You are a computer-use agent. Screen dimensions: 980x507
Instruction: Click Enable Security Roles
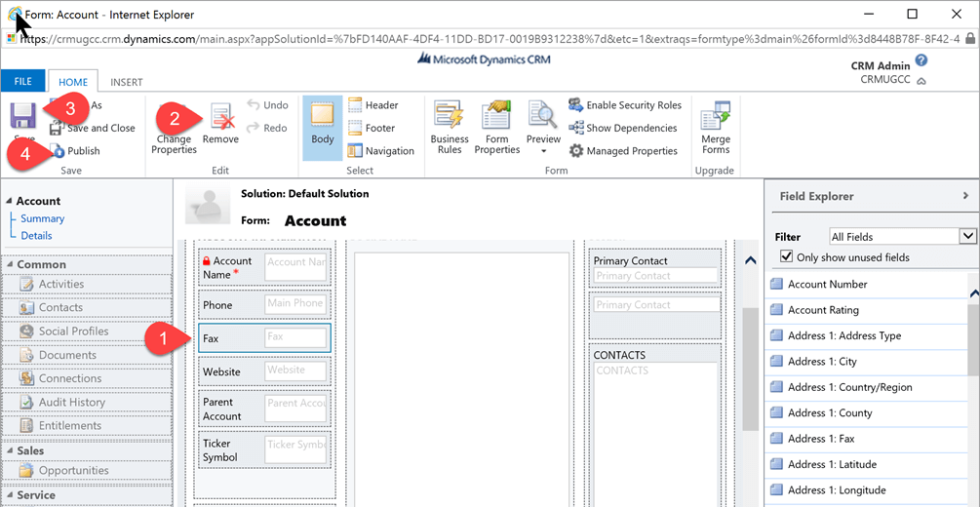click(625, 105)
